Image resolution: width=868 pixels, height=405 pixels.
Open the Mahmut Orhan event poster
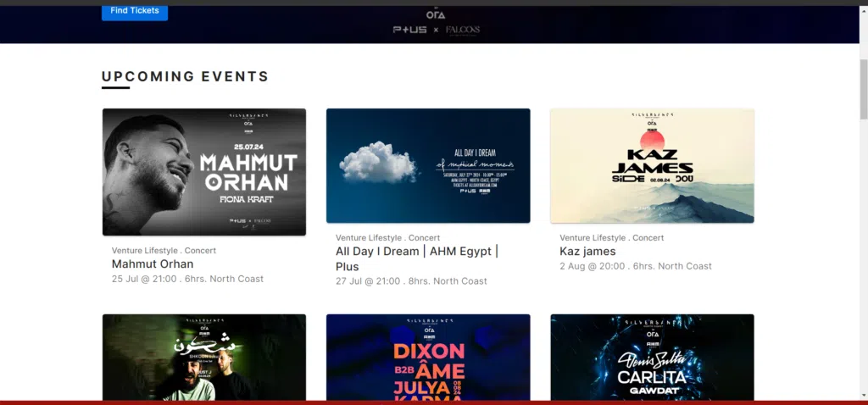(x=204, y=172)
